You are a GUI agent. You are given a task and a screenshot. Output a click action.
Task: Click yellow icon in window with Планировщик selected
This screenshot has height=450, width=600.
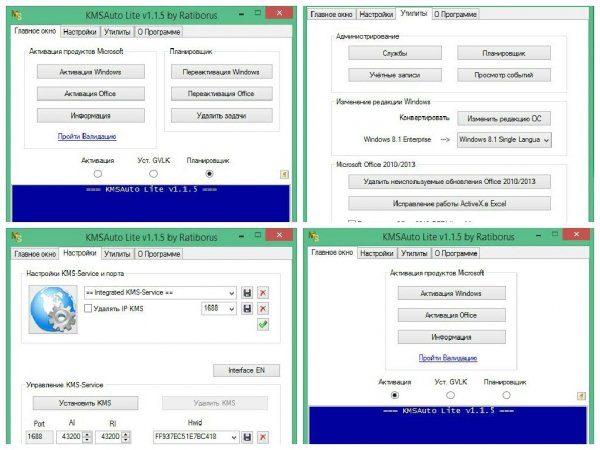(x=284, y=174)
